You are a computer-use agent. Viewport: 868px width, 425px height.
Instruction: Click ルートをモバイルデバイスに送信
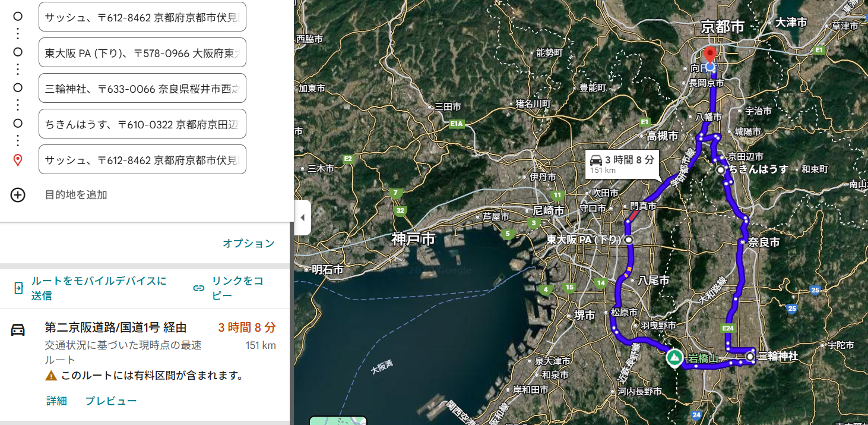[99, 288]
